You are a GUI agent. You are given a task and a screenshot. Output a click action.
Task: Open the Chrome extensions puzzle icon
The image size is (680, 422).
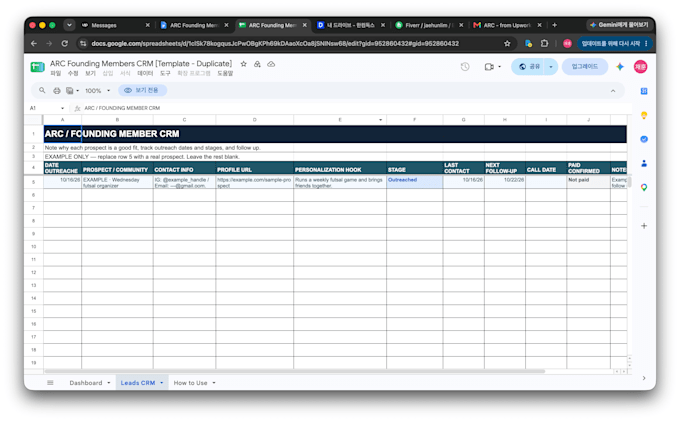(544, 43)
